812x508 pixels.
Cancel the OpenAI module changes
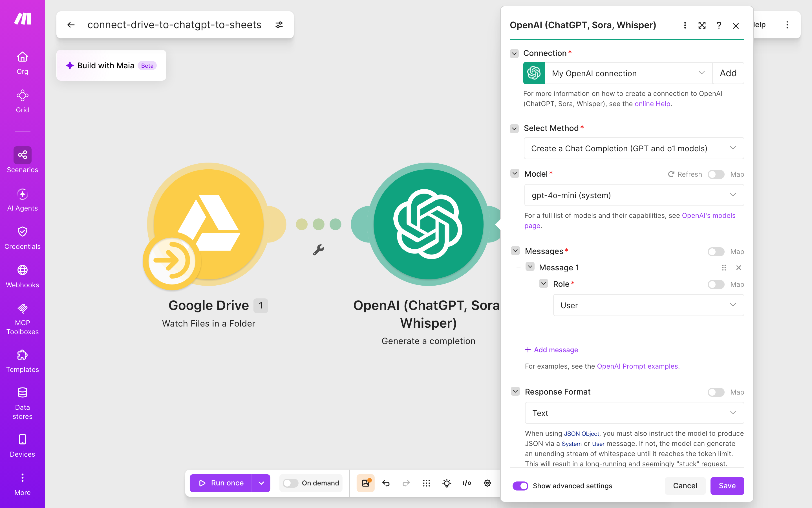685,486
